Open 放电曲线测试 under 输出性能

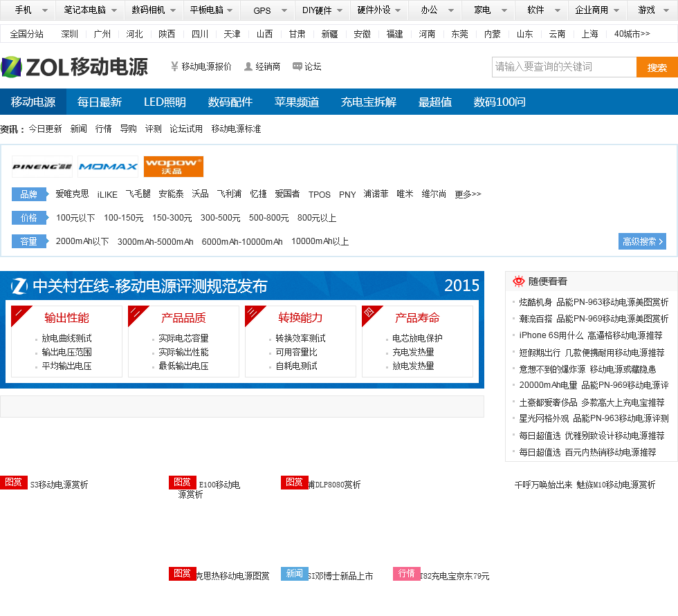point(66,338)
